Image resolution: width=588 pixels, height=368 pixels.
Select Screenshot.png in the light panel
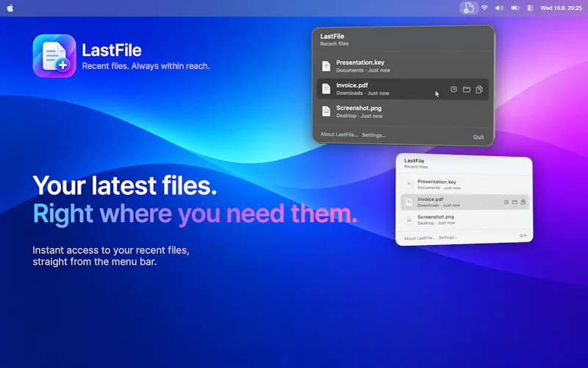point(465,219)
